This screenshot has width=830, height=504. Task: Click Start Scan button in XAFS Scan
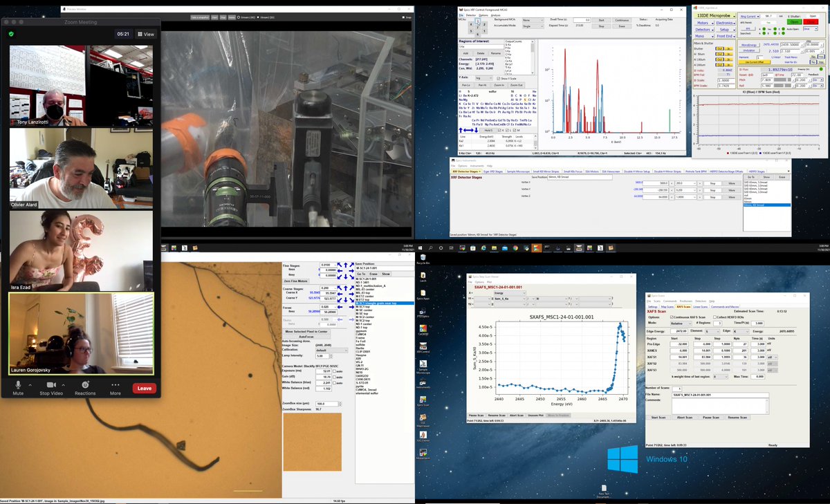click(658, 418)
